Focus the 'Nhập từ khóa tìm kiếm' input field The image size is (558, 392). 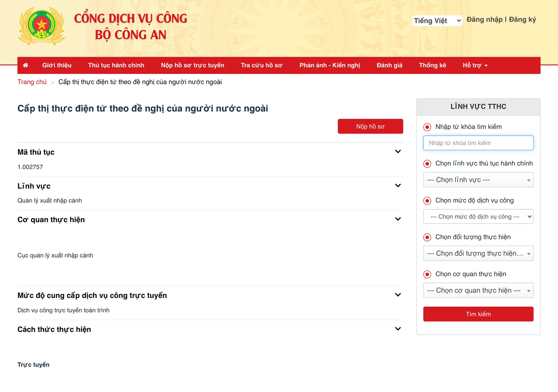click(x=478, y=143)
